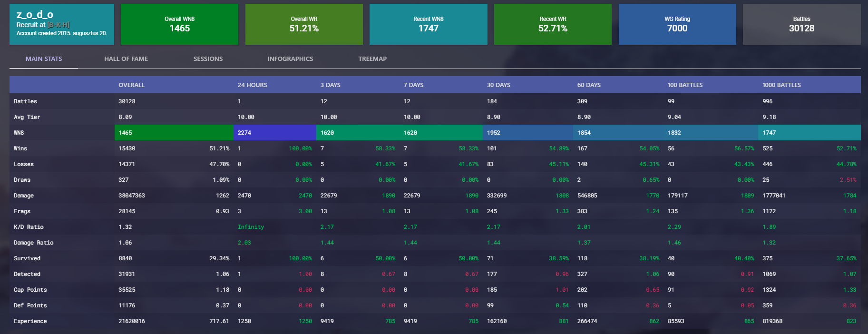The image size is (868, 334).
Task: Click the 60 DAYS column header
Action: point(589,85)
